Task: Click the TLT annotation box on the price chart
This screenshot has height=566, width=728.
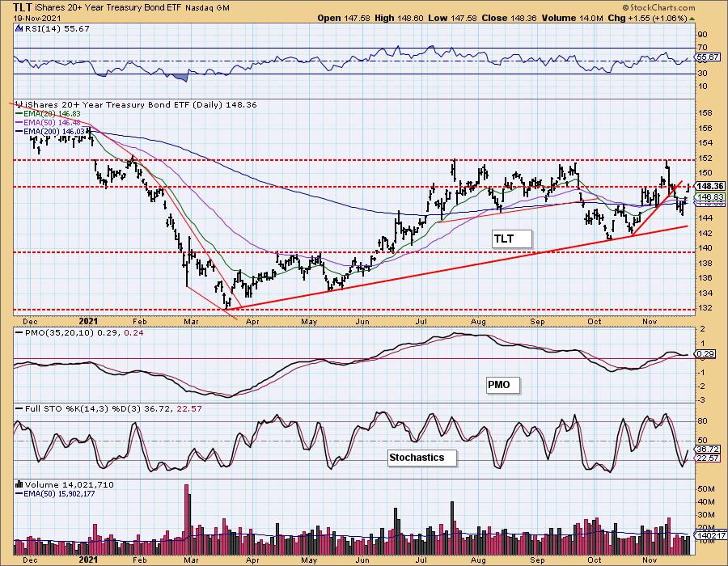Action: coord(511,239)
